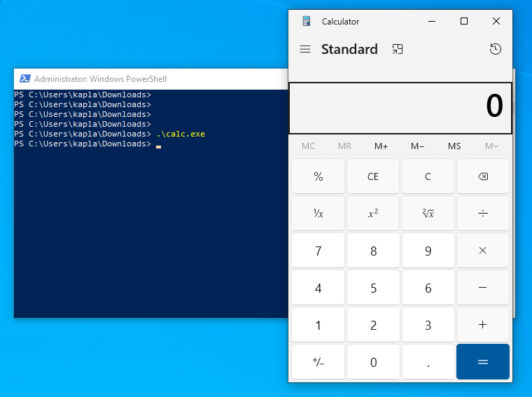
Task: Click number key 1
Action: (318, 325)
